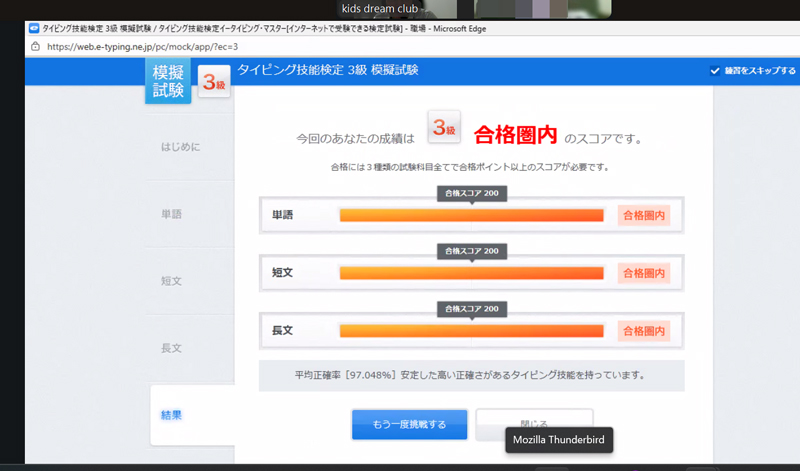The image size is (800, 471).
Task: Click the 長文 score progress bar
Action: (x=471, y=329)
